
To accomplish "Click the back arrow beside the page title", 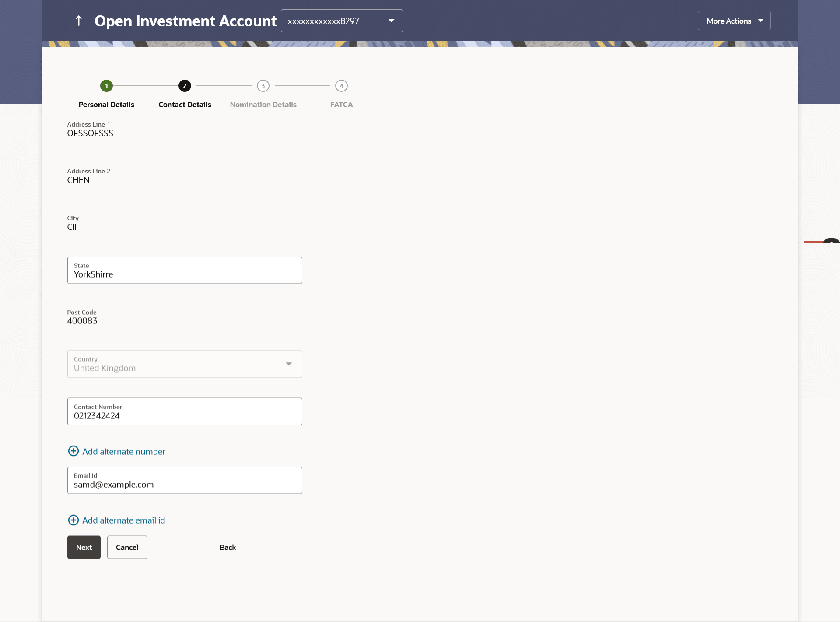I will click(79, 21).
